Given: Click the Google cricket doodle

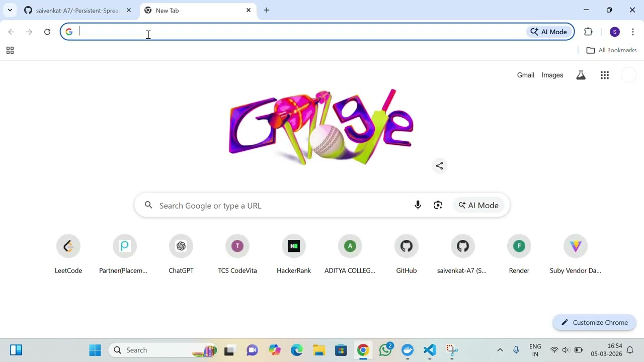Looking at the screenshot, I should coord(321,127).
